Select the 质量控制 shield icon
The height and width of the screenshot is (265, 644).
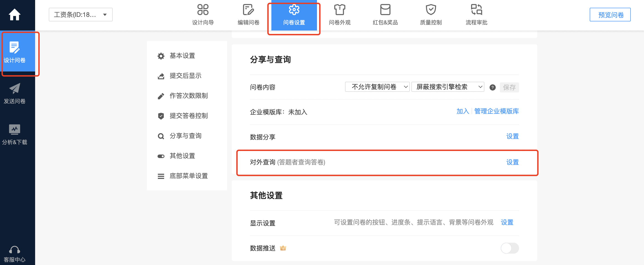coord(431,10)
